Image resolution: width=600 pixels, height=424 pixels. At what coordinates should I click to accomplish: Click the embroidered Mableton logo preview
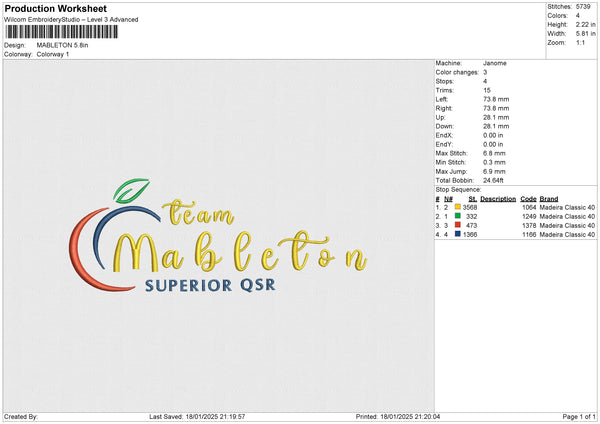218,236
